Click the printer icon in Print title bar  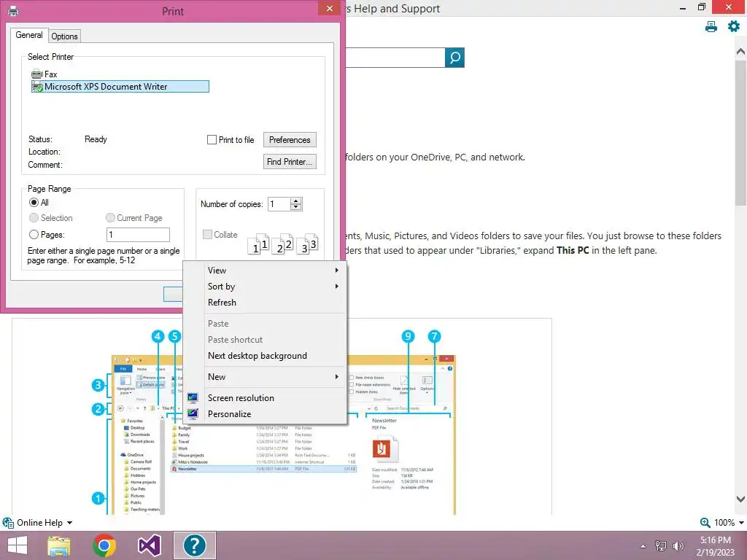pyautogui.click(x=13, y=10)
